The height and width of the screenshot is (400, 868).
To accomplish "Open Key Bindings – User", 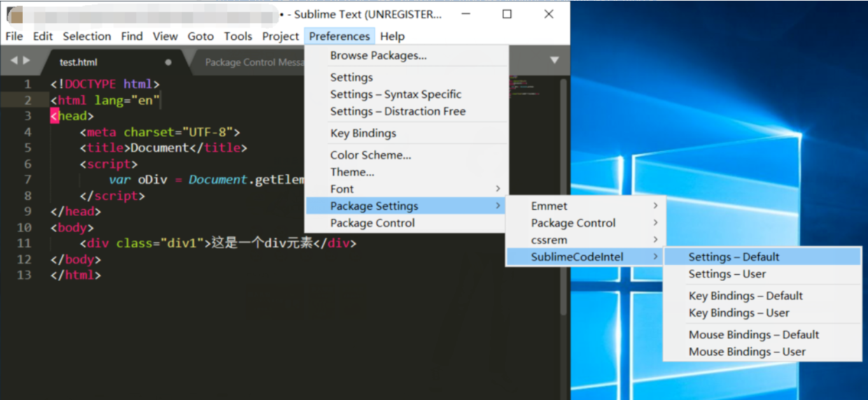I will coord(762,313).
